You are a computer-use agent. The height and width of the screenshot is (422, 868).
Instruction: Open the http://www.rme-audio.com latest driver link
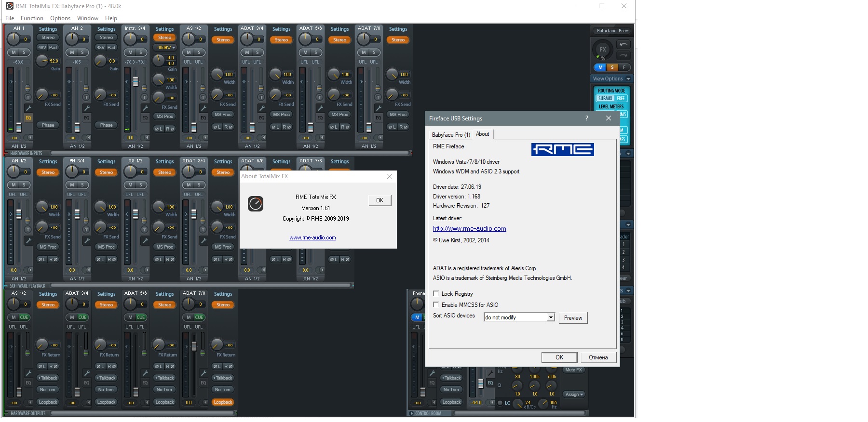pyautogui.click(x=470, y=229)
